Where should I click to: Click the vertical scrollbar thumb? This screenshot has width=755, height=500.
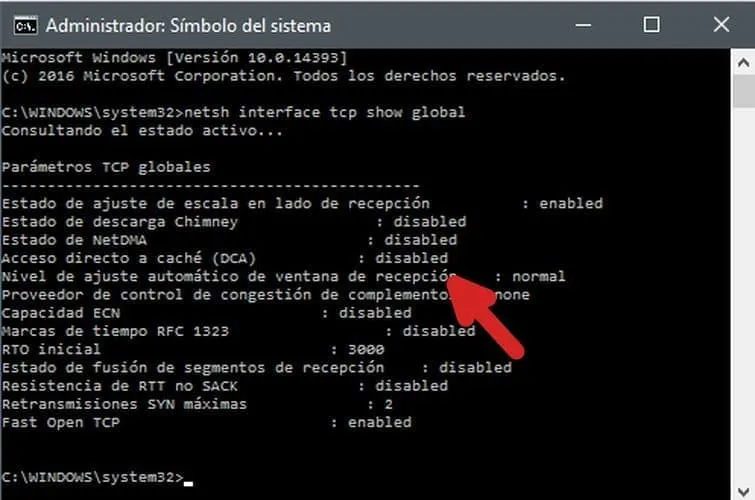click(743, 91)
